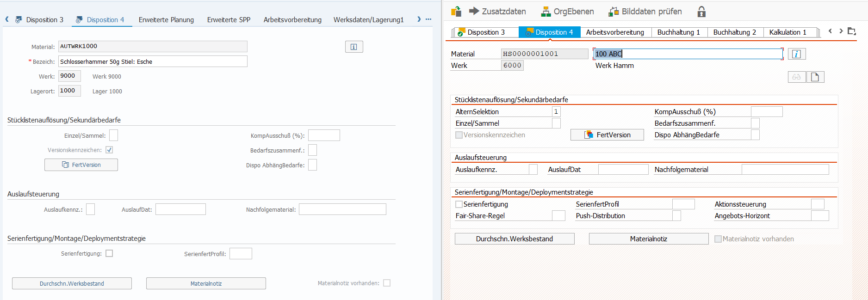The height and width of the screenshot is (300, 868).
Task: Focus Angebots-Horizont field
Action: 820,216
